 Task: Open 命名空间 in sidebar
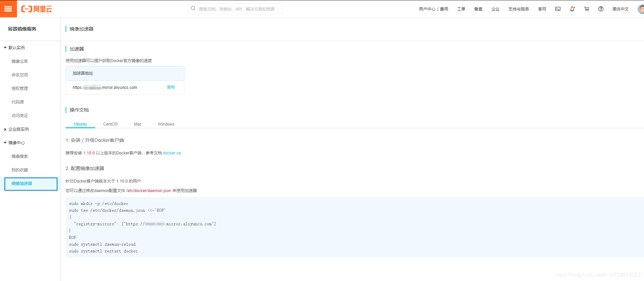[20, 75]
